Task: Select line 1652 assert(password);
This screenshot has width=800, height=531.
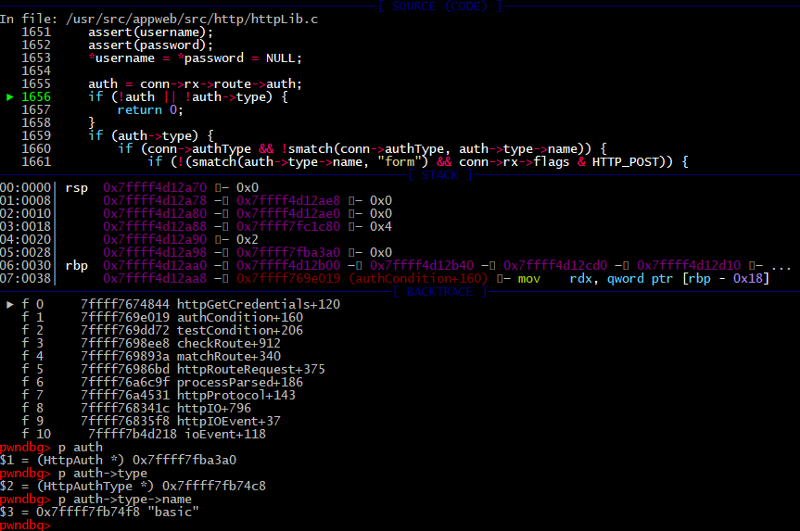Action: [x=151, y=45]
